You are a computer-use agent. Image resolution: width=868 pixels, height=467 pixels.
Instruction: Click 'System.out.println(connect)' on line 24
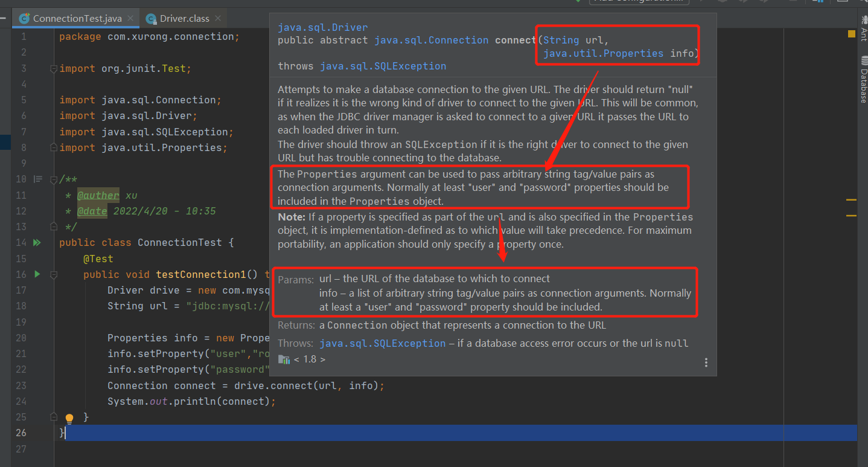pos(188,402)
